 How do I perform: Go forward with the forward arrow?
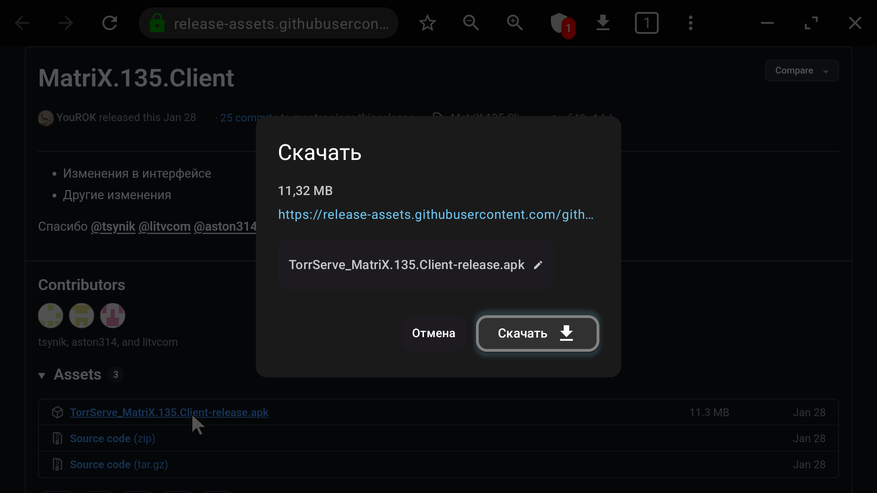(x=65, y=23)
